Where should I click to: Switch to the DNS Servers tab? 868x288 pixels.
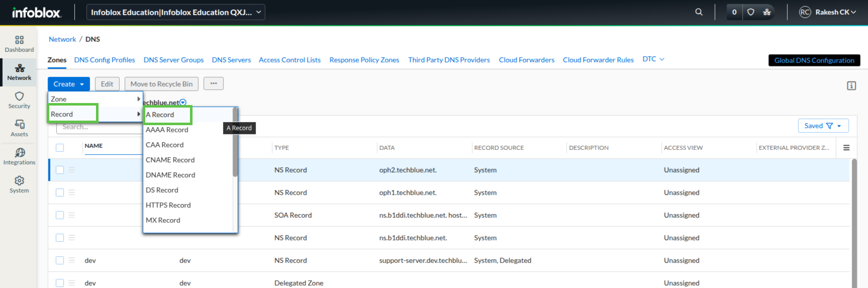231,60
